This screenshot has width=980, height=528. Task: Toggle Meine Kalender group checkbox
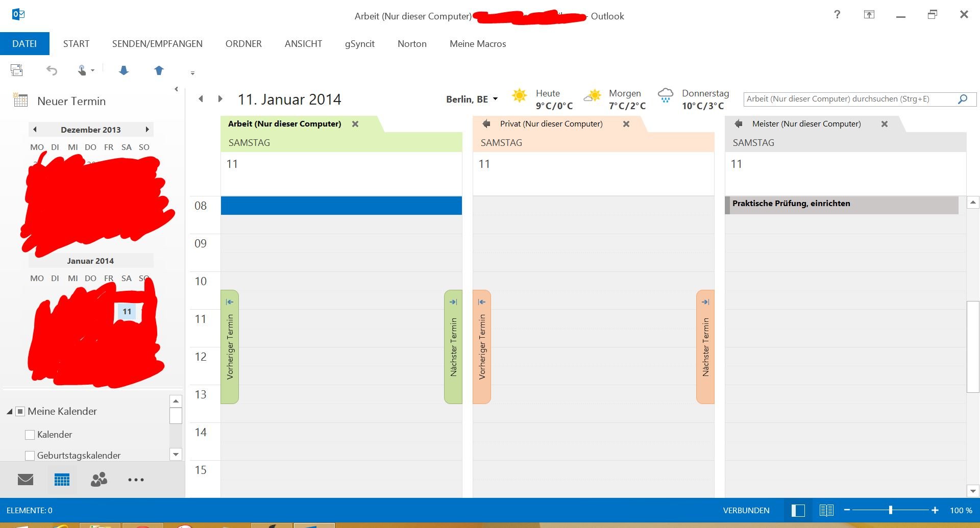20,411
